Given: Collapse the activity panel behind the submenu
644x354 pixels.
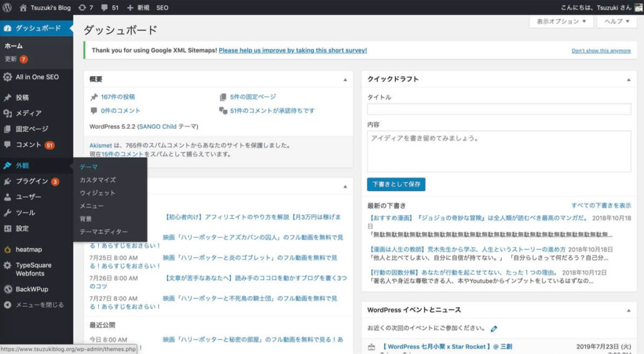Looking at the screenshot, I should coord(345,187).
